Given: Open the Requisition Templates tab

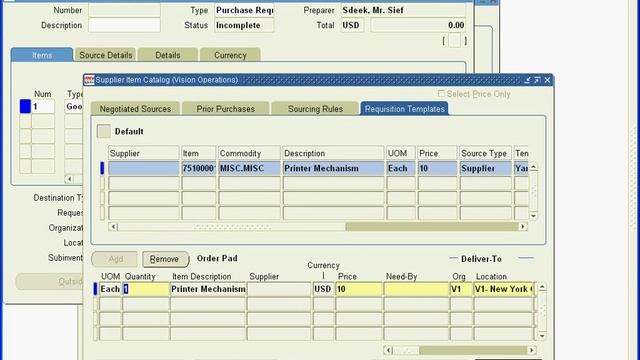Looking at the screenshot, I should 404,109.
